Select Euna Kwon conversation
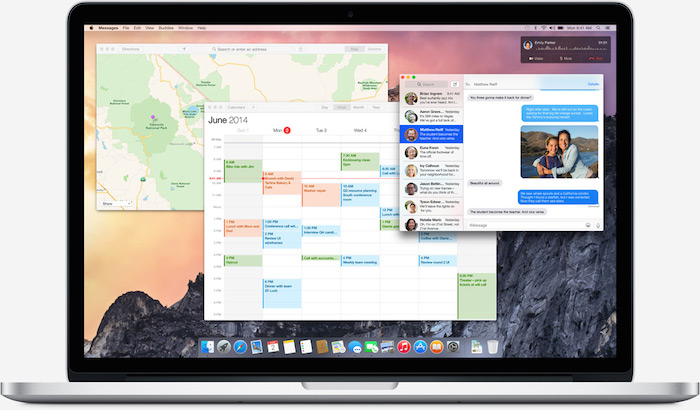 click(x=431, y=152)
